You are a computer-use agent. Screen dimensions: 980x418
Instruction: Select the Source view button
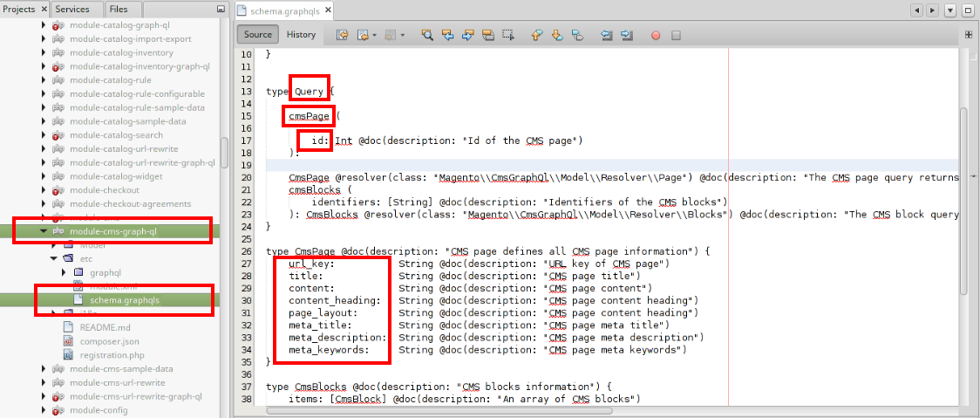click(257, 35)
